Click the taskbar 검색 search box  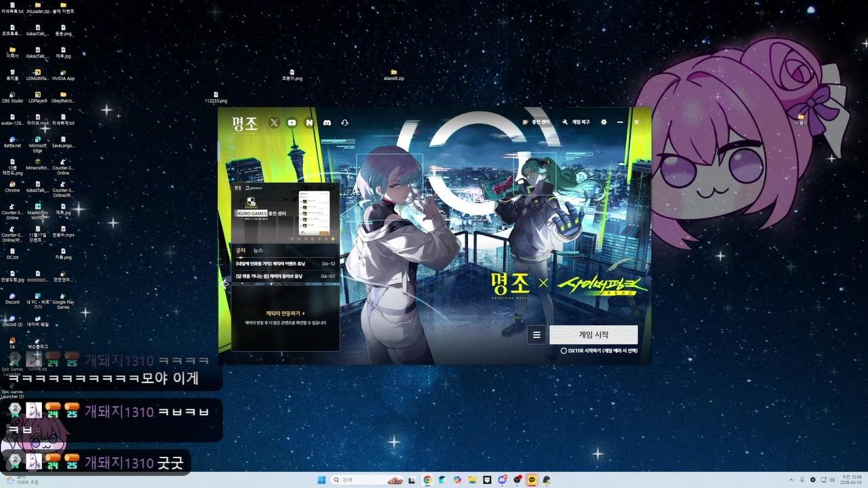[367, 480]
